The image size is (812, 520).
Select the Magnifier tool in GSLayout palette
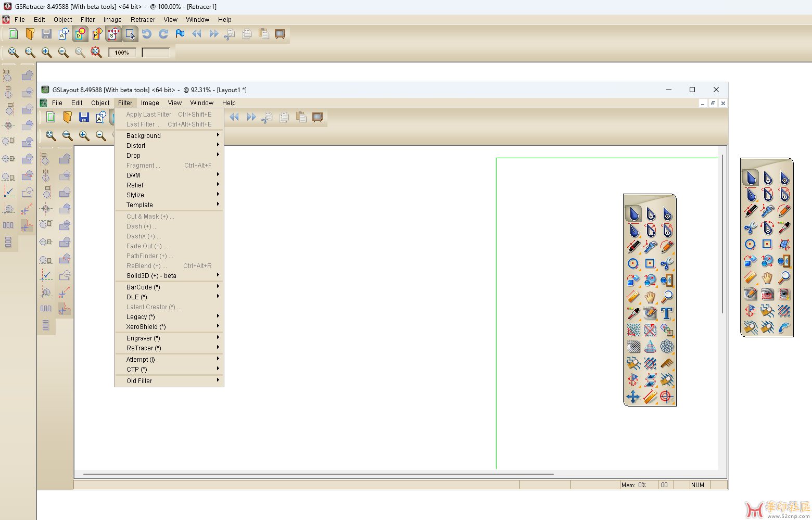point(667,297)
